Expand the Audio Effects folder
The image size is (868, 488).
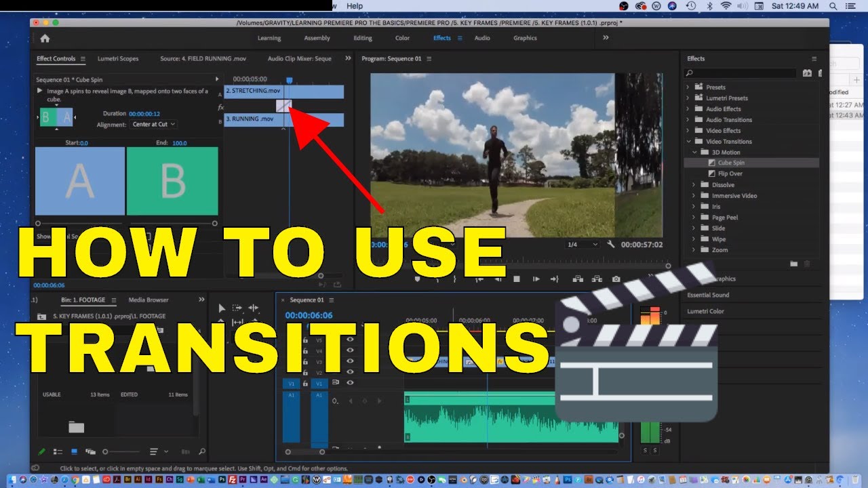coord(688,109)
